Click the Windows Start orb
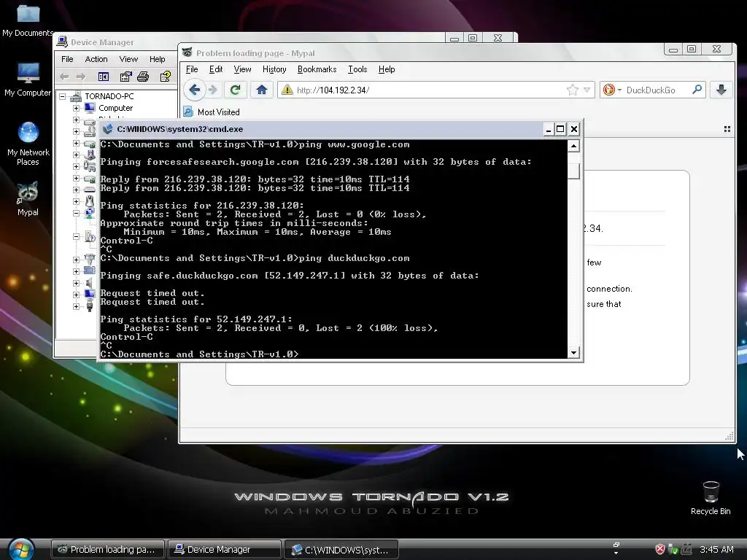 (x=21, y=549)
